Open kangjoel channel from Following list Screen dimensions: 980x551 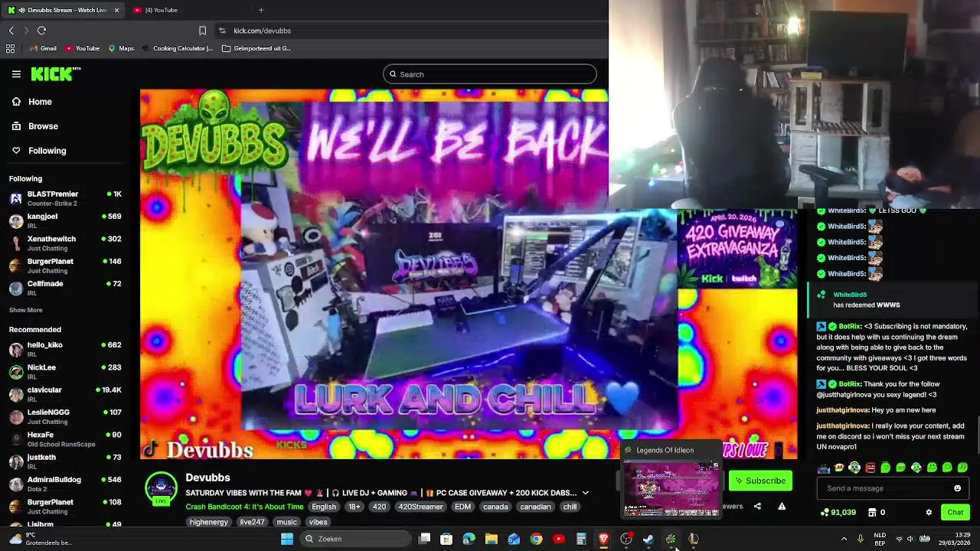coord(66,220)
